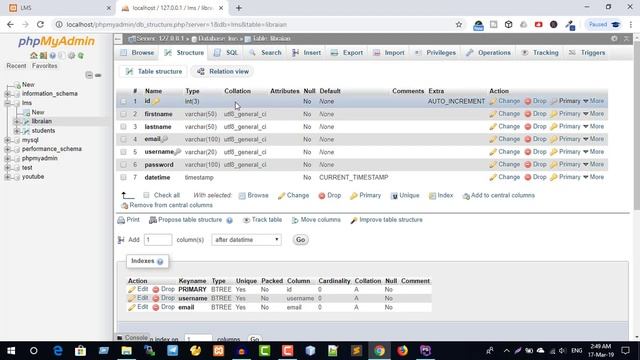Tick the checkbox for email row
Screen dimensions: 640x360
pyautogui.click(x=123, y=139)
